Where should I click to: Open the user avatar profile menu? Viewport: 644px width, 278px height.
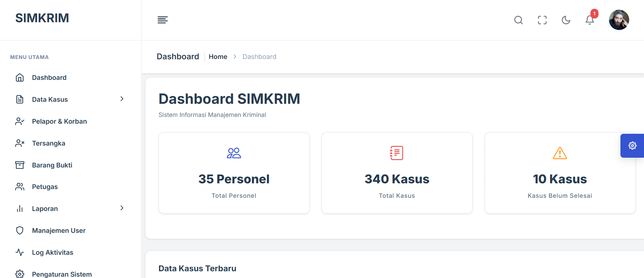[x=619, y=20]
